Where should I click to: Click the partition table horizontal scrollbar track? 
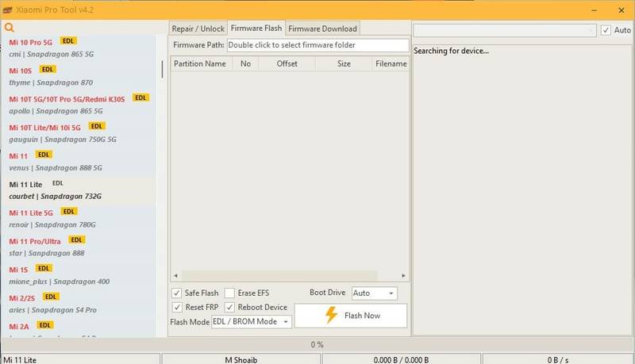coord(279,275)
